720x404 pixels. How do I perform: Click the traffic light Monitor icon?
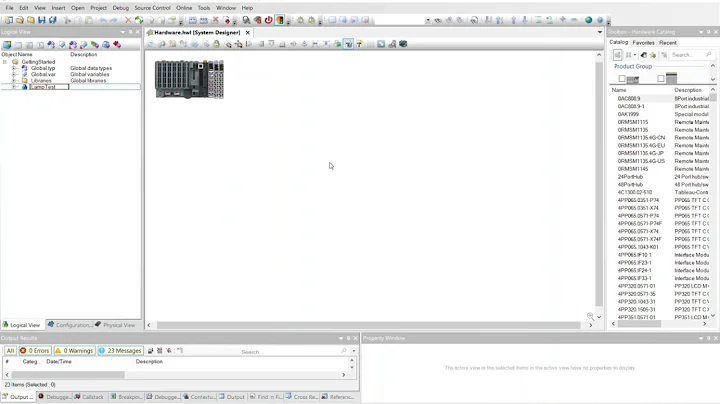coord(280,20)
